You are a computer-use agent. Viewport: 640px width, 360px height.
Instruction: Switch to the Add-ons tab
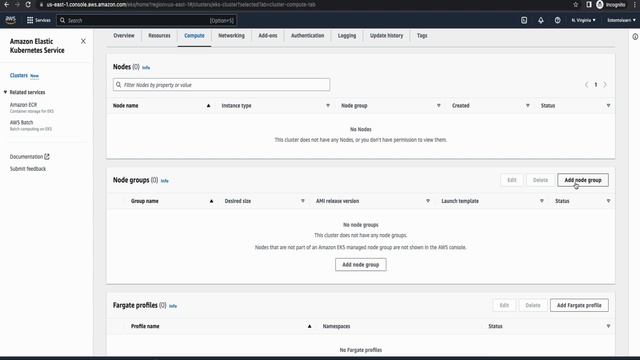pyautogui.click(x=268, y=36)
